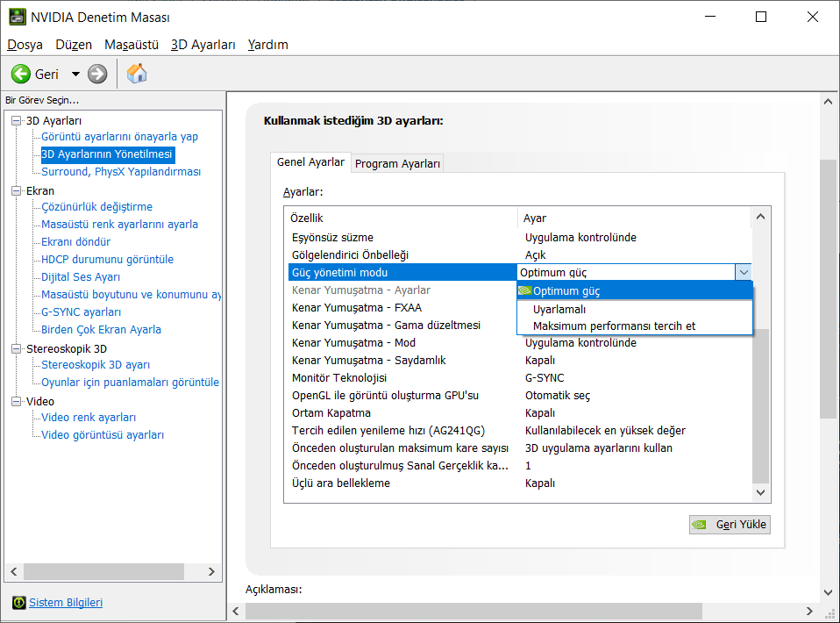Collapse the Stereoskopik 3D tree node
This screenshot has height=623, width=840.
[x=17, y=348]
